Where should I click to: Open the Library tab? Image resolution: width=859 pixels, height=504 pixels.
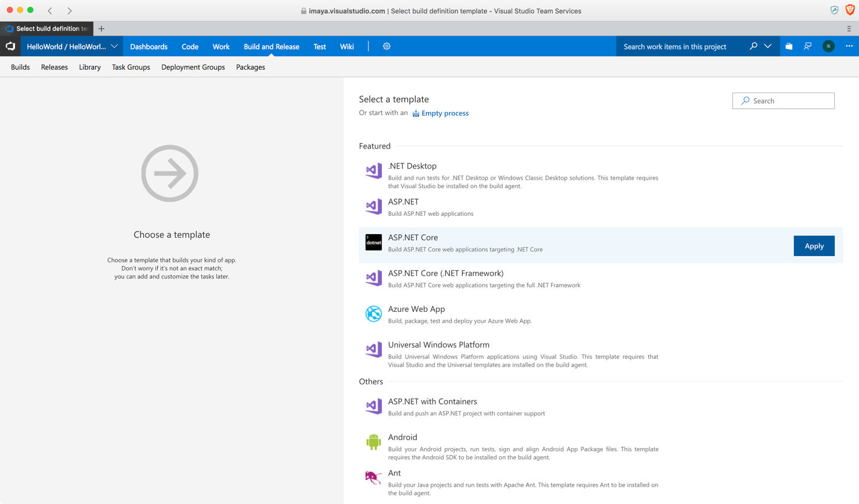coord(90,67)
